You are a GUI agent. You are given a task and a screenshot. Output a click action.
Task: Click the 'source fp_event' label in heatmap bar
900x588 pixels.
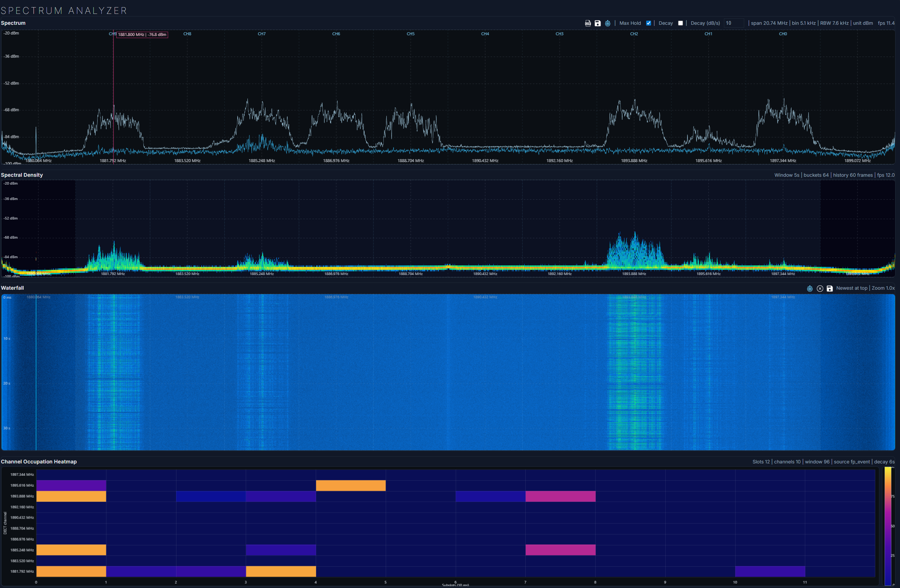(851, 462)
